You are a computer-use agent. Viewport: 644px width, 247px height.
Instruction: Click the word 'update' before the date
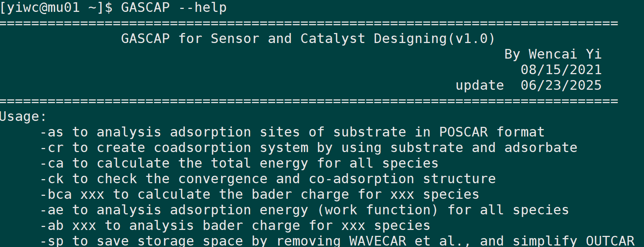(x=479, y=85)
